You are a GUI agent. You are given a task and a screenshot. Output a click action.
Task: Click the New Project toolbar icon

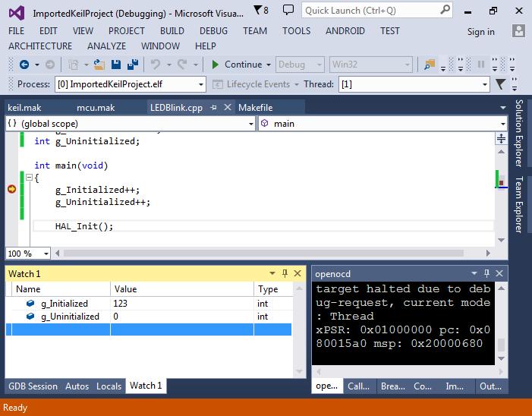click(x=74, y=65)
